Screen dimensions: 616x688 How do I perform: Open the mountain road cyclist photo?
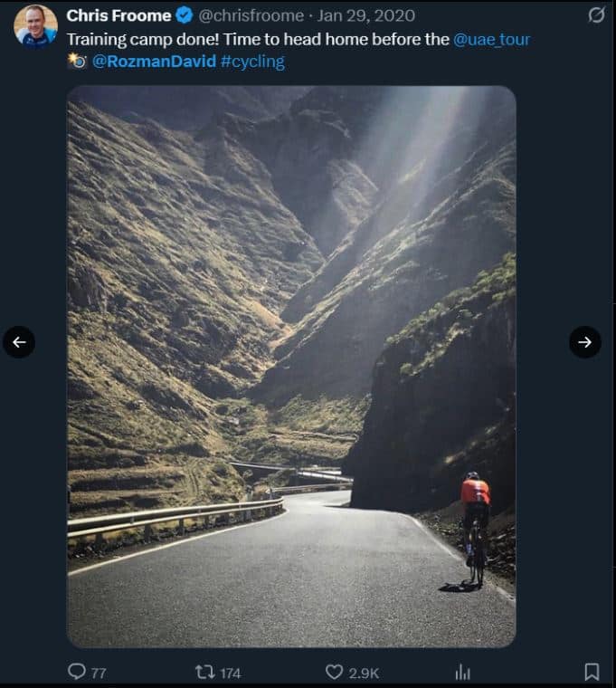(291, 366)
